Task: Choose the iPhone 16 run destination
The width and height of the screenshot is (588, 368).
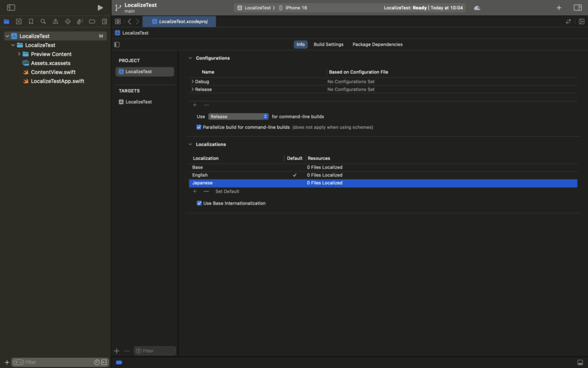Action: [x=292, y=7]
